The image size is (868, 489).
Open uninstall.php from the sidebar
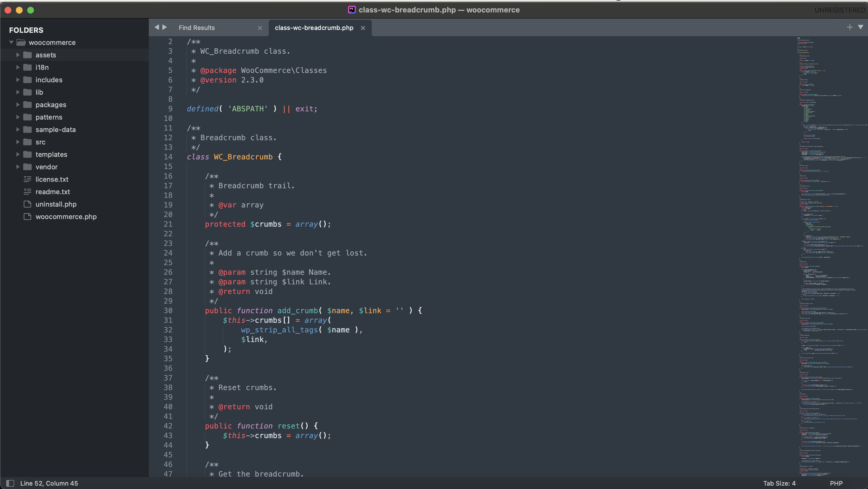[56, 204]
